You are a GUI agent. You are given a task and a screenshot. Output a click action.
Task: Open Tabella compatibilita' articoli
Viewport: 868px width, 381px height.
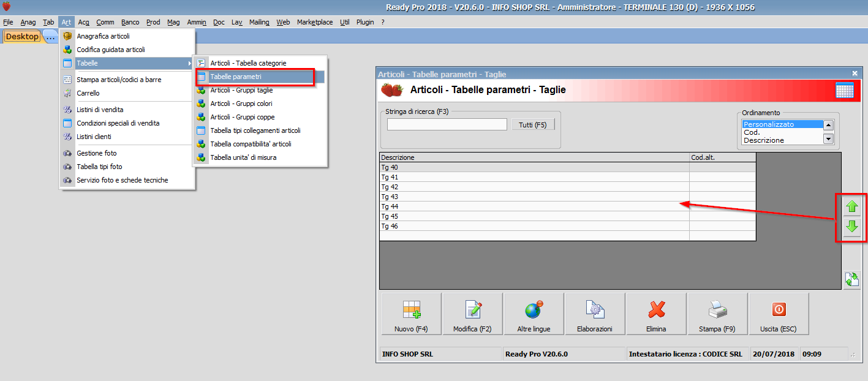(x=260, y=144)
